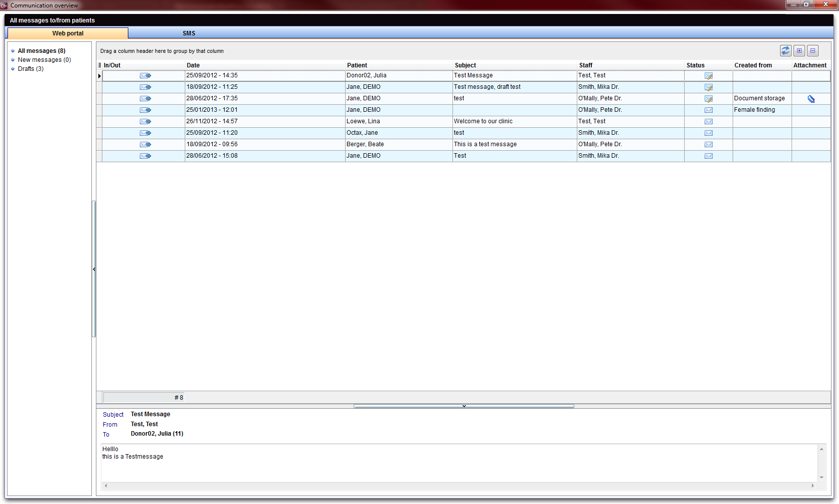This screenshot has height=504, width=839.
Task: Click the expand all groups icon
Action: pos(799,50)
